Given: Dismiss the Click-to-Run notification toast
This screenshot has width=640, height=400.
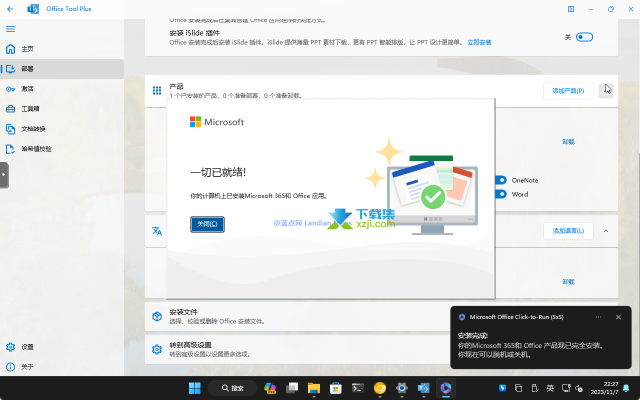Looking at the screenshot, I should click(619, 317).
